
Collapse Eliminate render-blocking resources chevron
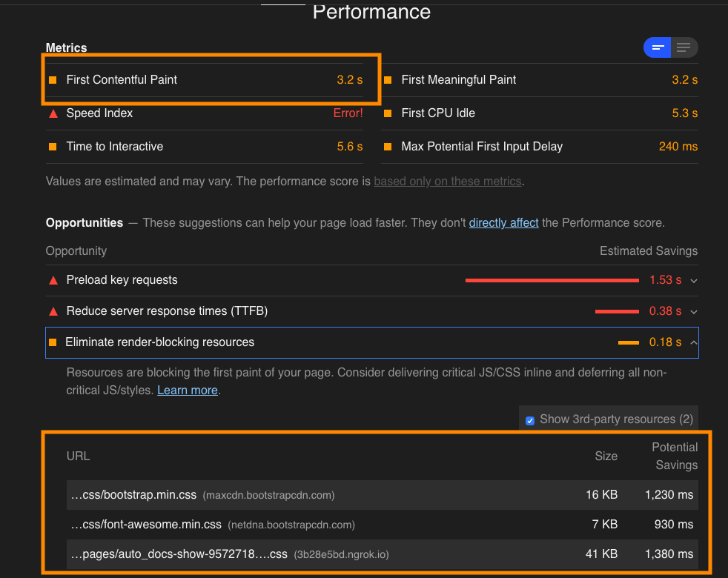tap(694, 342)
